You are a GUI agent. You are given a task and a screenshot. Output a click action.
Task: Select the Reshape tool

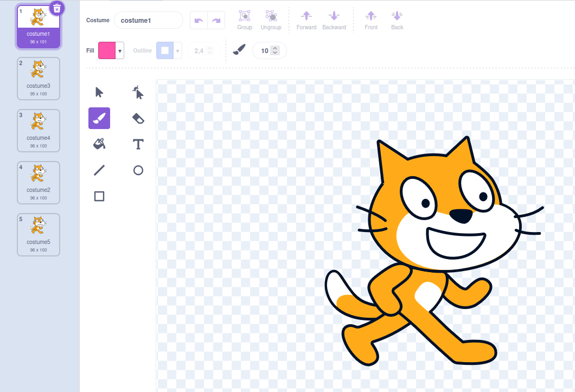pos(138,92)
